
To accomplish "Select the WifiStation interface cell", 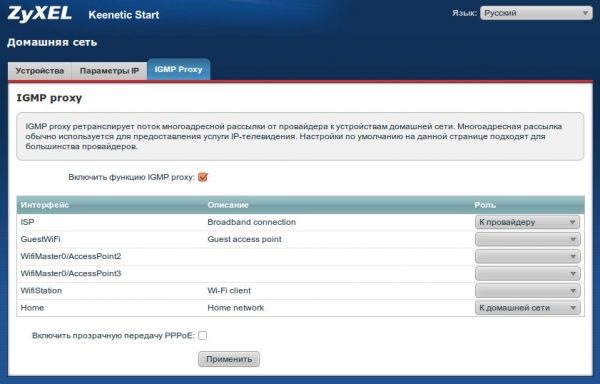I will [x=41, y=291].
